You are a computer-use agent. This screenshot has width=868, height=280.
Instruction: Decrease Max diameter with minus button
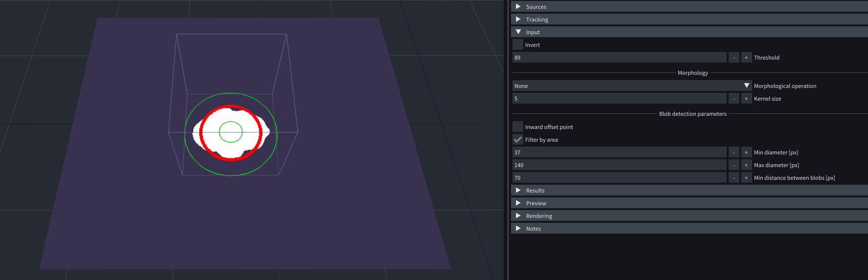click(734, 165)
